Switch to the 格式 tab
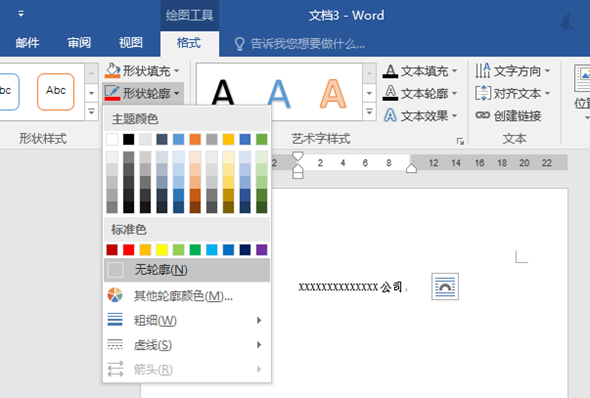 189,43
